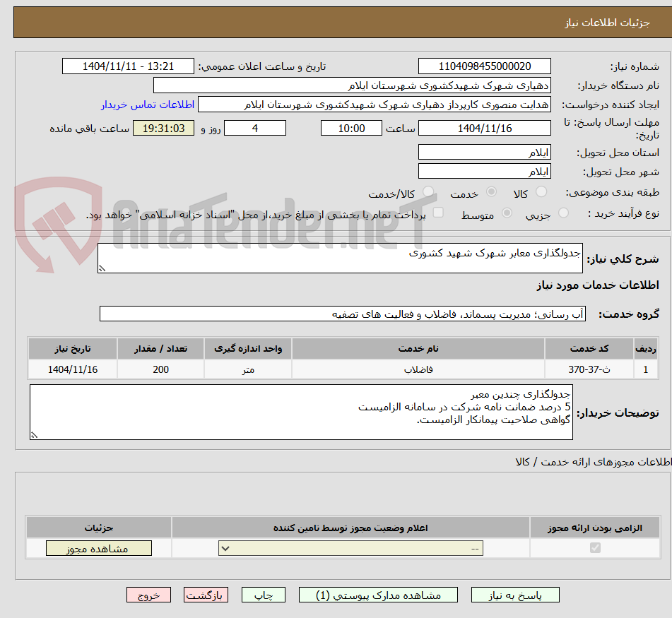Click the چاپ print button

tap(263, 595)
